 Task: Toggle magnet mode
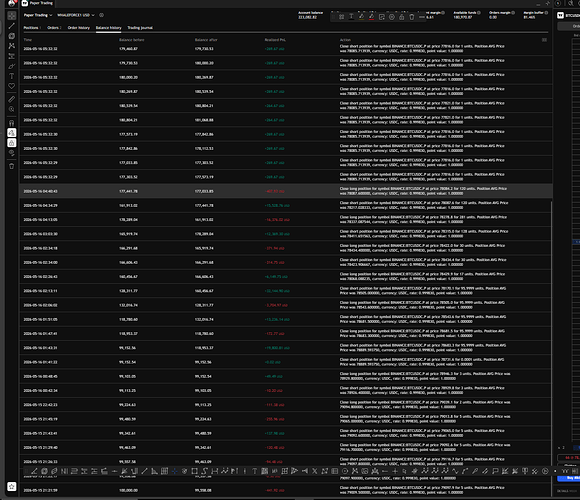(x=12, y=122)
